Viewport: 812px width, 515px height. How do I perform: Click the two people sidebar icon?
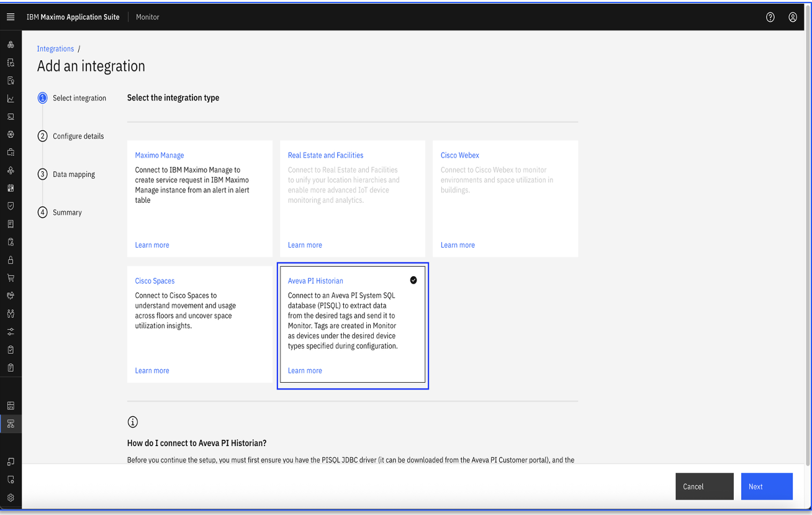click(11, 313)
